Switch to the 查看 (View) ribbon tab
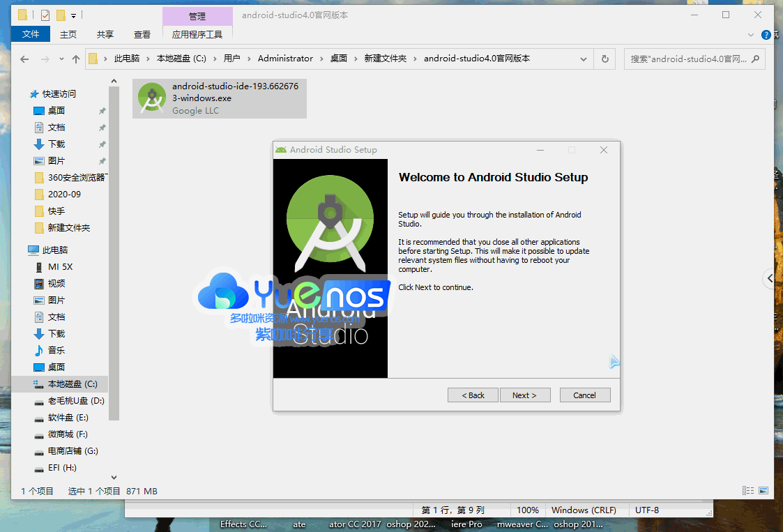 142,33
